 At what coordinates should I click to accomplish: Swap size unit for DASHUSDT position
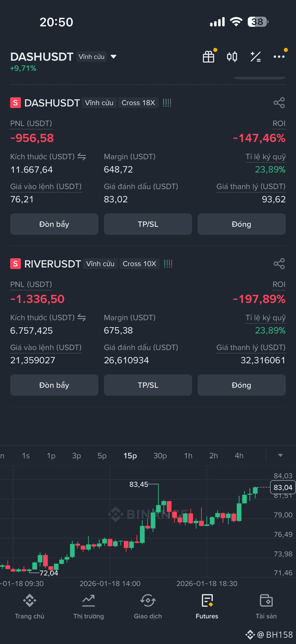[82, 157]
